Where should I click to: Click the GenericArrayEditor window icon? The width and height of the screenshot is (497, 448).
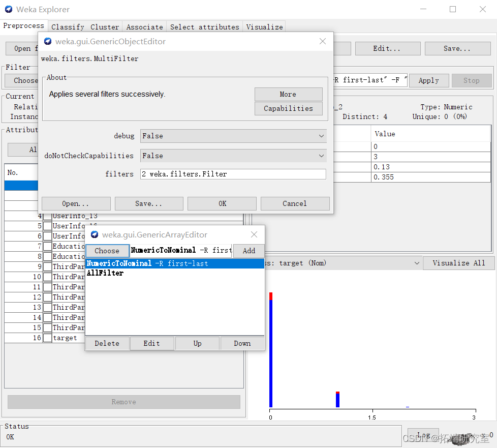click(95, 235)
